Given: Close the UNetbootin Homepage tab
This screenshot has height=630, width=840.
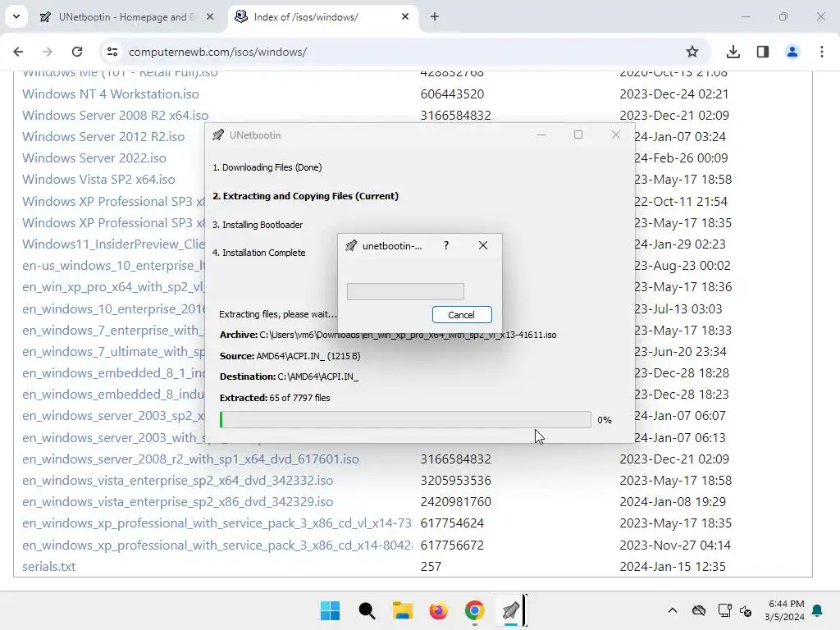Looking at the screenshot, I should [210, 17].
